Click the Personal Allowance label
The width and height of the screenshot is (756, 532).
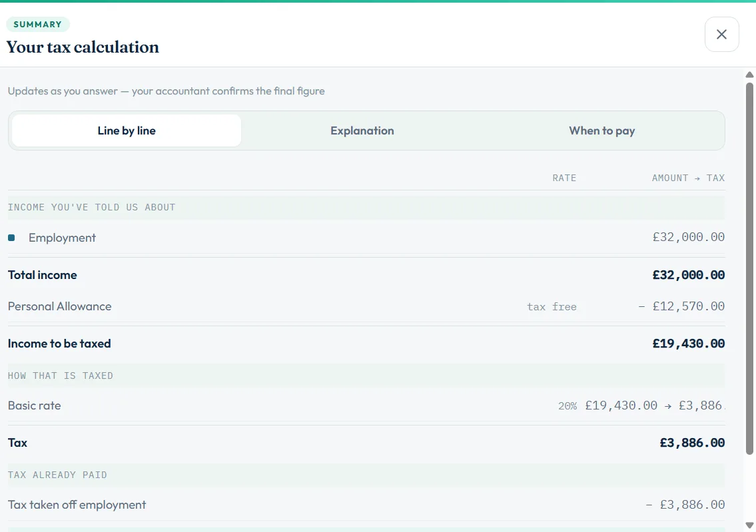tap(60, 306)
